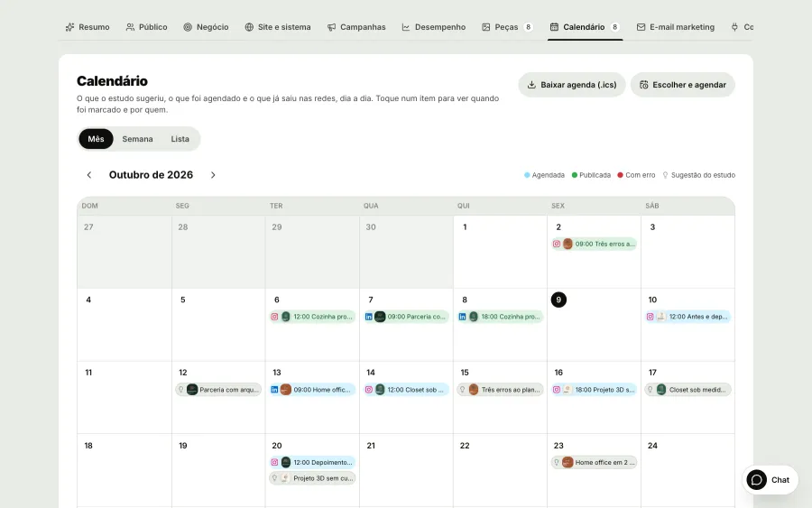Click the Com erro legend label
Screen dimensions: 812x508
[640, 175]
